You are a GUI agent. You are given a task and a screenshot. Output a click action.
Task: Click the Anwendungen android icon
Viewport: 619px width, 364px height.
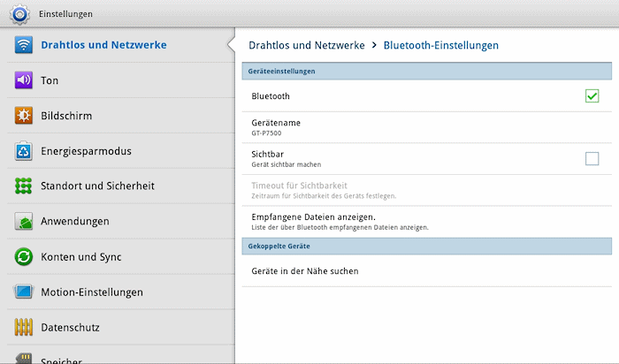[x=24, y=221]
